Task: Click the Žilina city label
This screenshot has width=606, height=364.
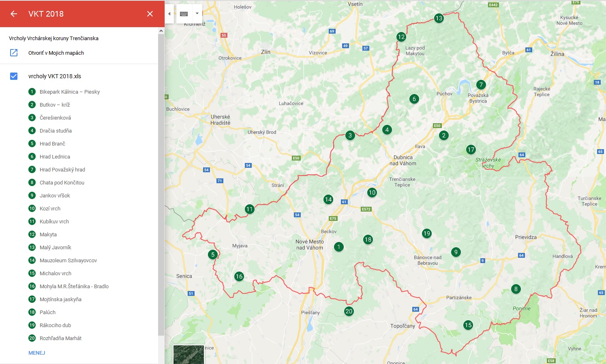Action: pyautogui.click(x=557, y=54)
